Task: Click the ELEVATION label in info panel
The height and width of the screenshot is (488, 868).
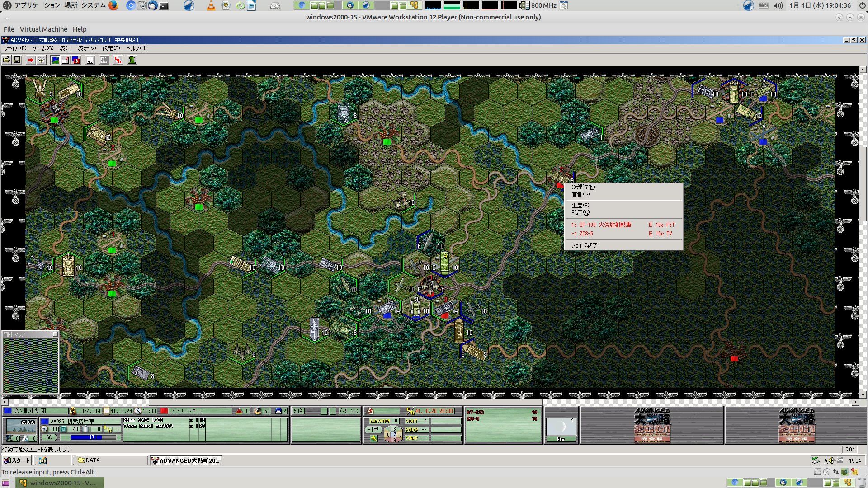Action: tap(380, 421)
